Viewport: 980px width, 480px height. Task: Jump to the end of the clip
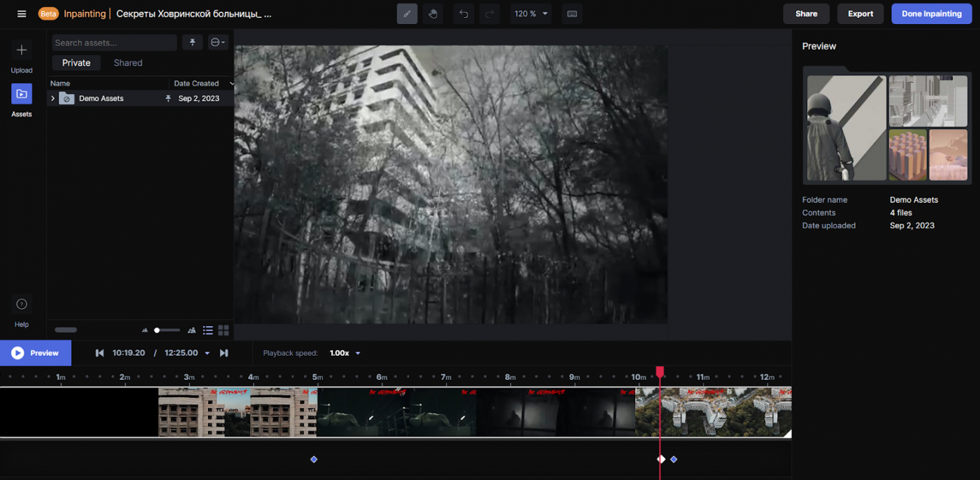(224, 353)
